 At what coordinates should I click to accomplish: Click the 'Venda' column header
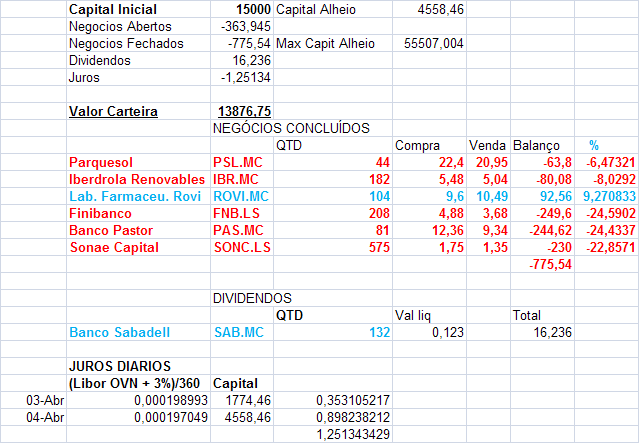[487, 145]
